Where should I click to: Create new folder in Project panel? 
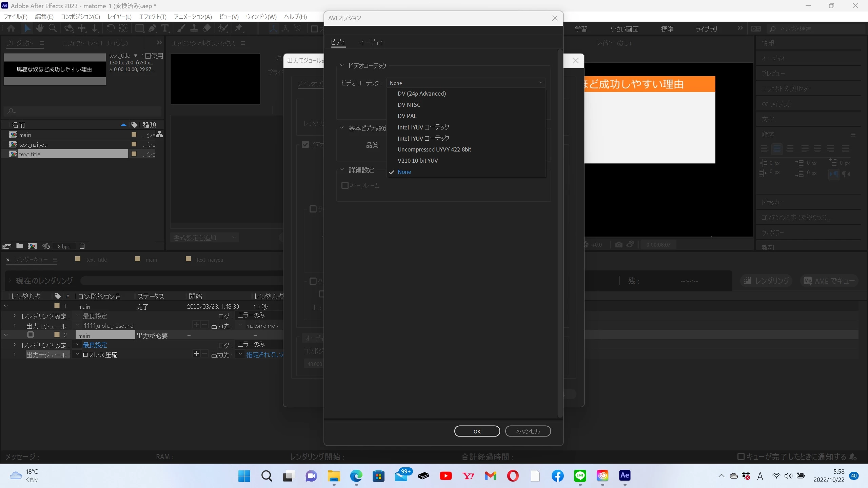(x=20, y=246)
